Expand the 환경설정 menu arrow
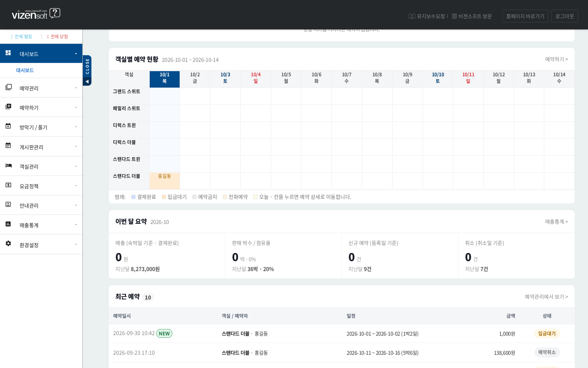 click(x=76, y=244)
